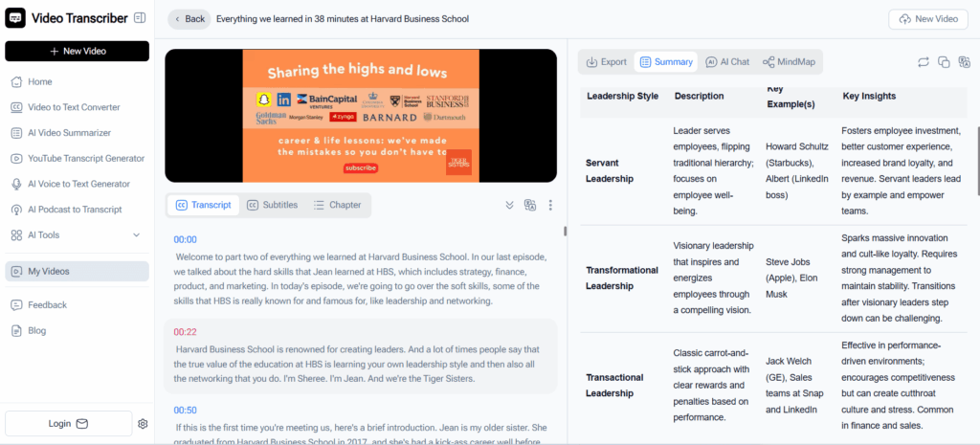
Task: Switch to the Chapter tab
Action: pos(338,205)
